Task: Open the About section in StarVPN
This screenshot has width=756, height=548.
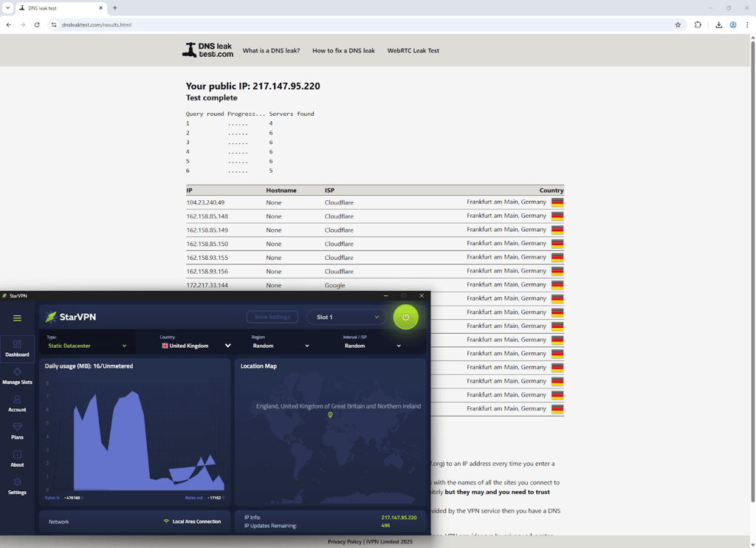Action: coord(18,459)
